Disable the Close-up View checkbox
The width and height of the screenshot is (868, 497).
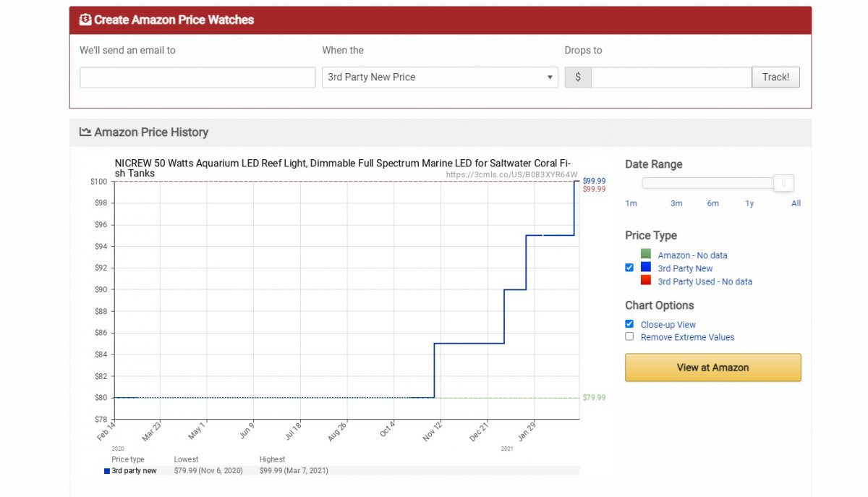(629, 324)
